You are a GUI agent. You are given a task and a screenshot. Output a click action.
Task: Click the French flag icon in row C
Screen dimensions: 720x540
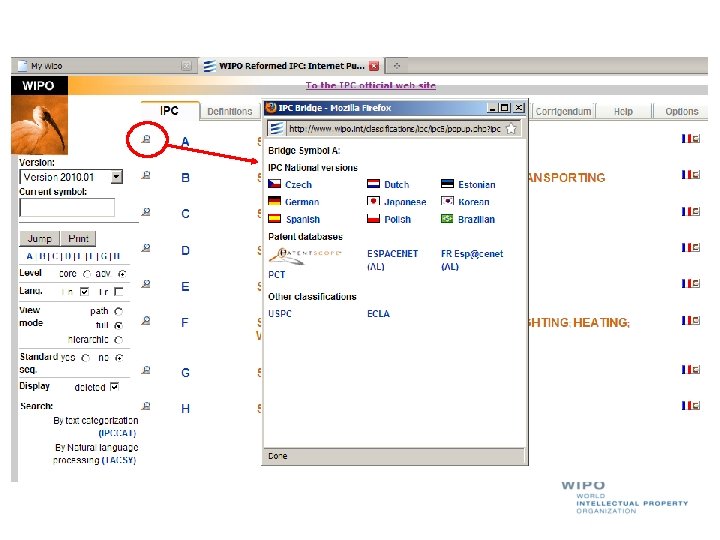point(686,211)
